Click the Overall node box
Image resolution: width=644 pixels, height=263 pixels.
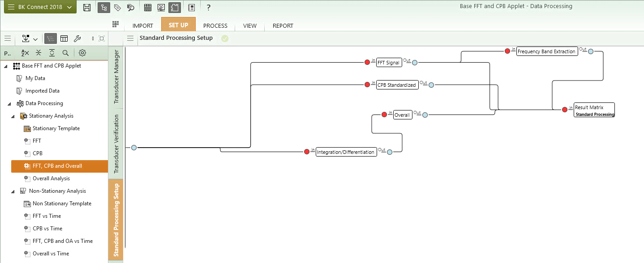coord(402,115)
